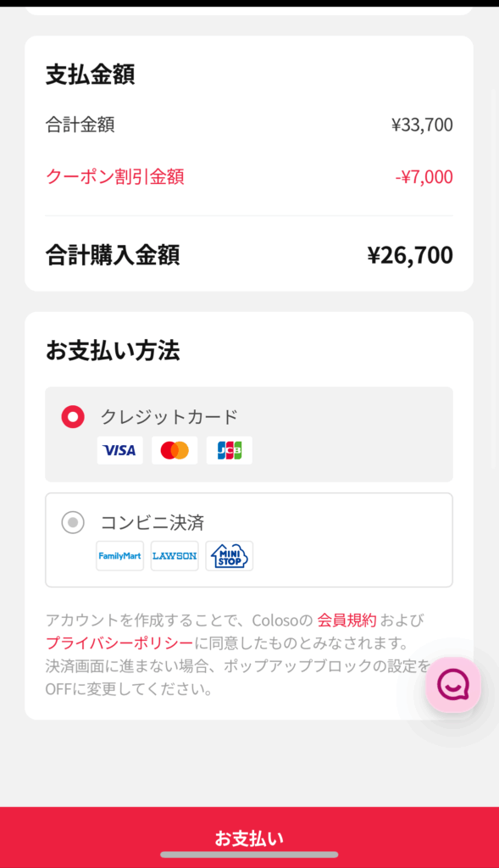Tap the ¥26,700 total purchase amount
Screen dimensions: 499x868
click(410, 255)
